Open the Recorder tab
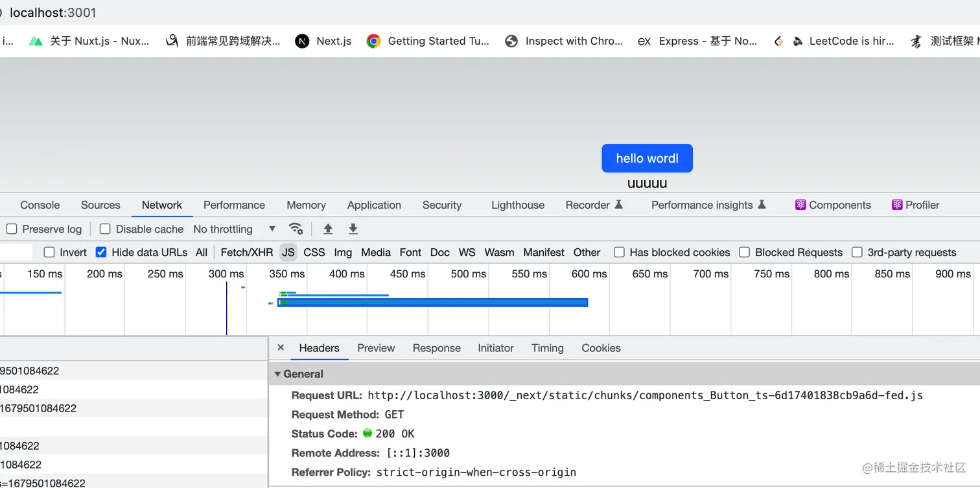The image size is (980, 488). [594, 205]
